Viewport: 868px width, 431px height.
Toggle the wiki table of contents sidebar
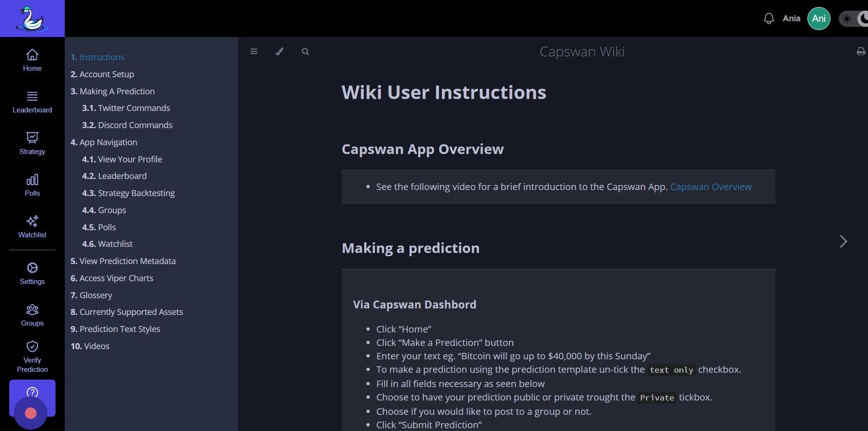254,51
